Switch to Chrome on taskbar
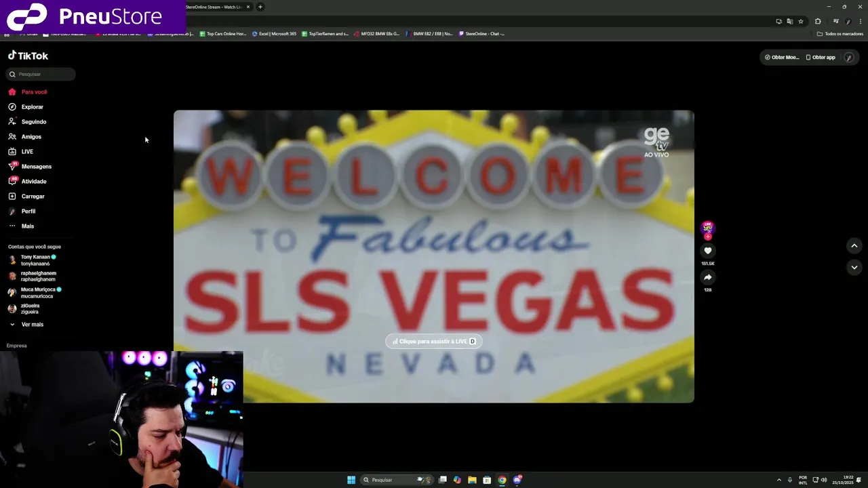868x488 pixels. 502,480
